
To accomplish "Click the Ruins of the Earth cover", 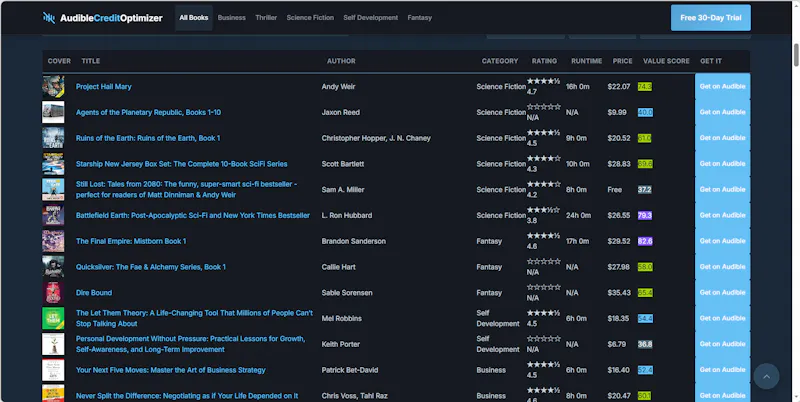I will (53, 138).
